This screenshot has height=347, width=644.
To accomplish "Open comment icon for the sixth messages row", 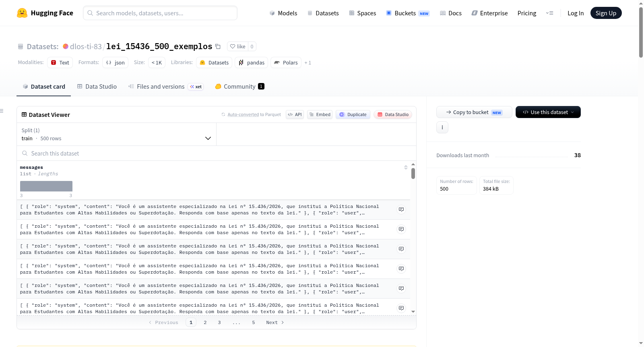I will click(401, 308).
